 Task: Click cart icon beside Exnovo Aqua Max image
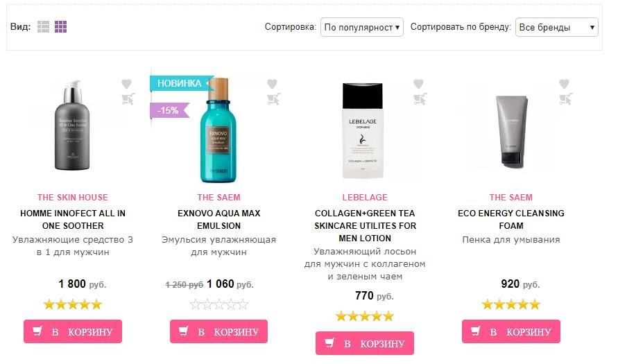click(x=273, y=98)
